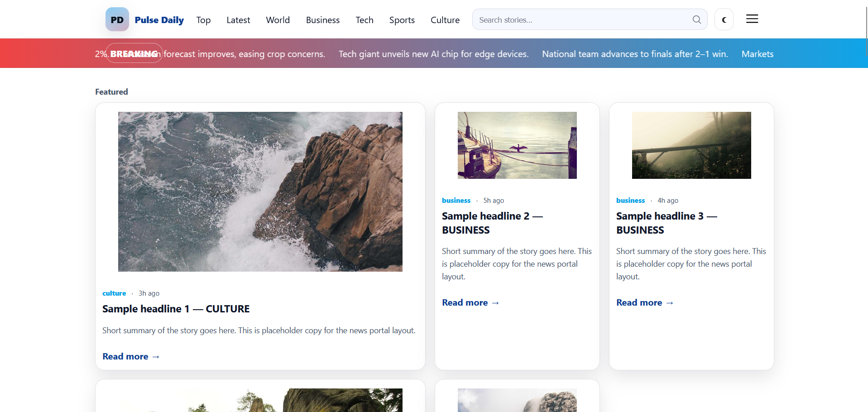This screenshot has width=868, height=412.
Task: Open the AI chip ticker headline
Action: point(433,54)
